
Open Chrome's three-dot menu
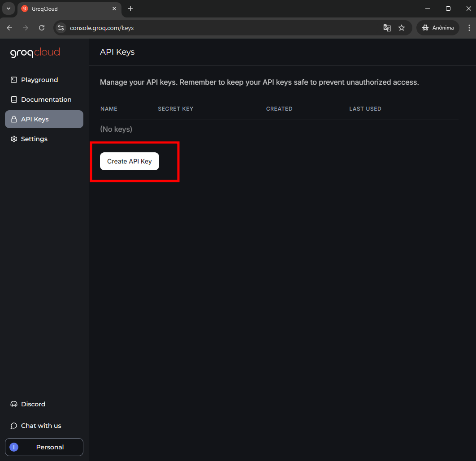point(469,28)
